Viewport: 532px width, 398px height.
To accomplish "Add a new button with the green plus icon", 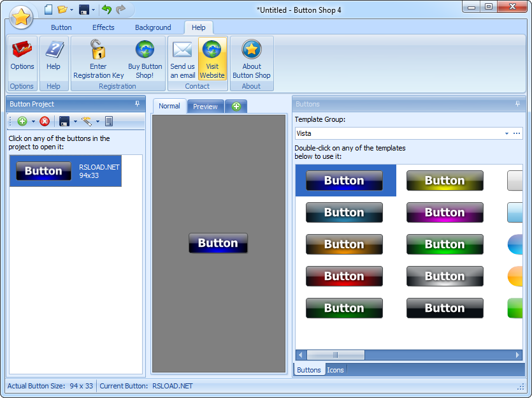I will click(x=21, y=121).
